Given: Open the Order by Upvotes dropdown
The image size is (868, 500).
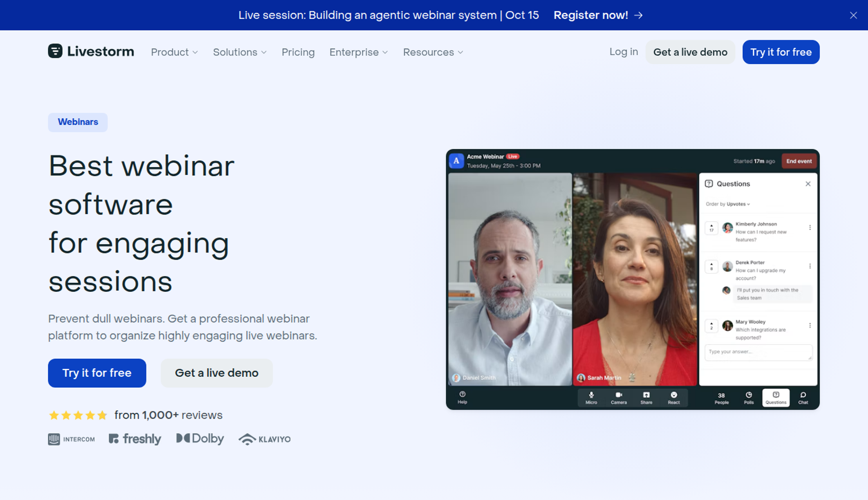Looking at the screenshot, I should [x=728, y=204].
